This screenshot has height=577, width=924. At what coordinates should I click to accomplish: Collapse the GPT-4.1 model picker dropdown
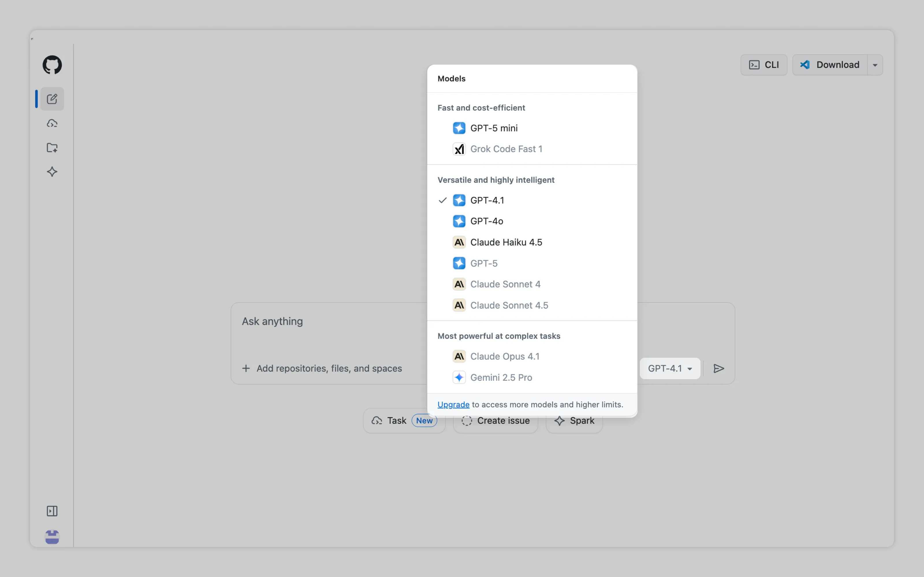coord(670,368)
